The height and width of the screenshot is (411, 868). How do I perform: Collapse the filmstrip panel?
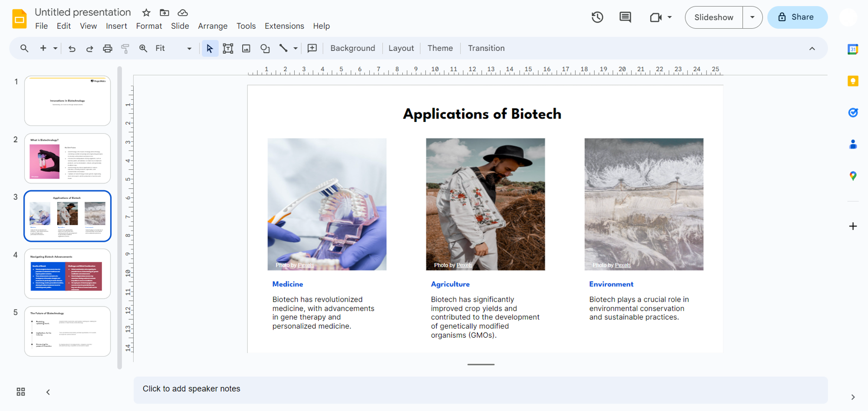pos(48,392)
